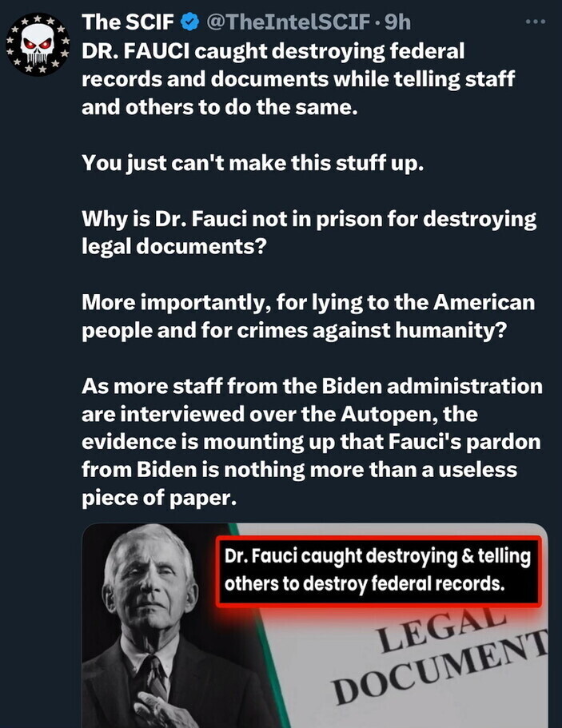Click the 'More importantly, for lying' paragraph
The height and width of the screenshot is (728, 562).
[x=309, y=316]
